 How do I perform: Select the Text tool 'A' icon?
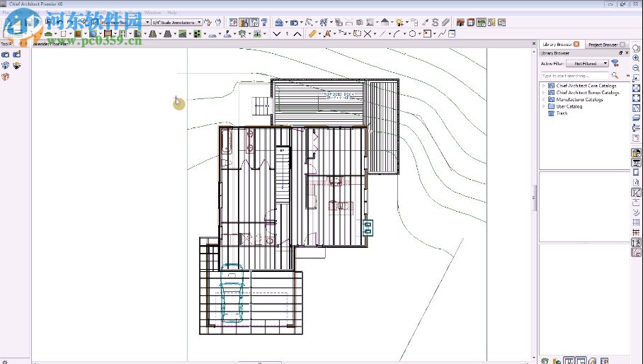click(327, 34)
